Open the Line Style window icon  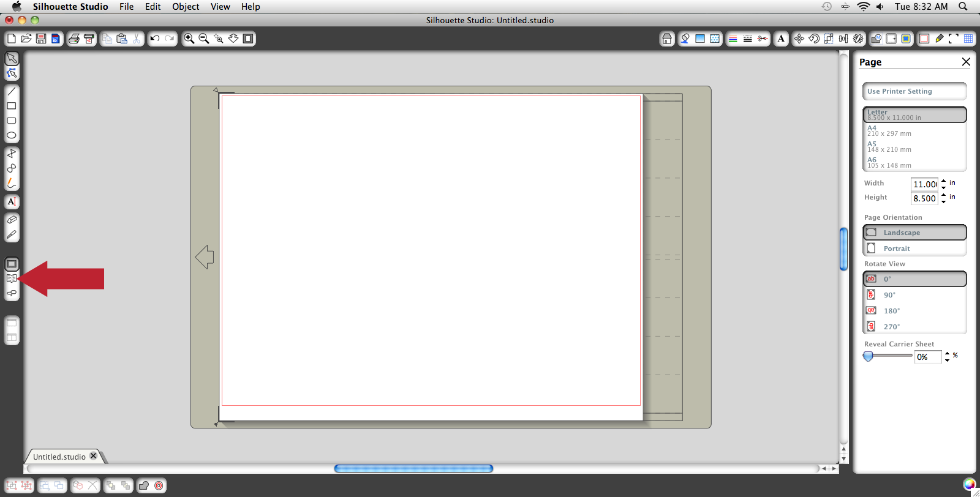[x=748, y=39]
